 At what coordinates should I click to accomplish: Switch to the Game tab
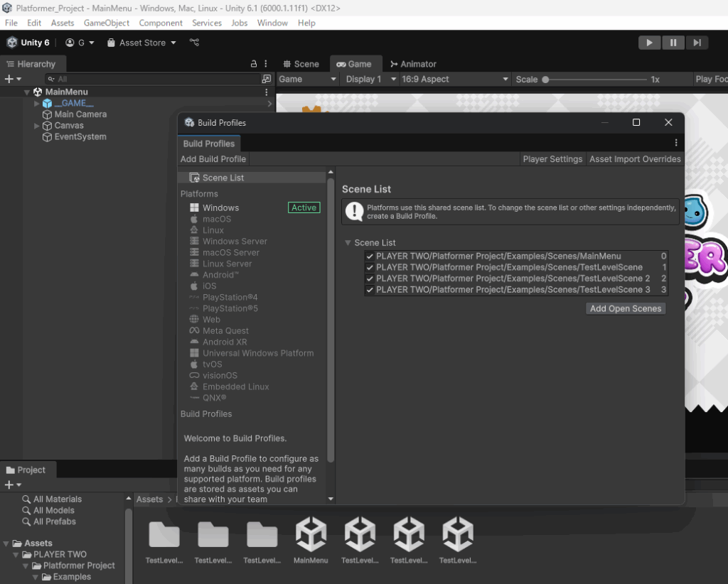click(x=355, y=64)
